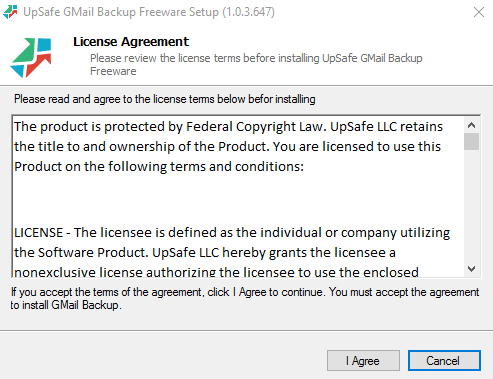This screenshot has width=493, height=379.
Task: Click the 'Please review the license terms' subtitle
Action: click(x=256, y=65)
